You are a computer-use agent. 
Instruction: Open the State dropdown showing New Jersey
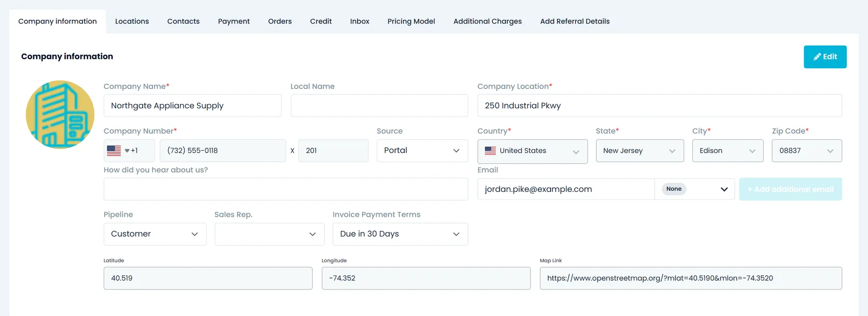[640, 151]
